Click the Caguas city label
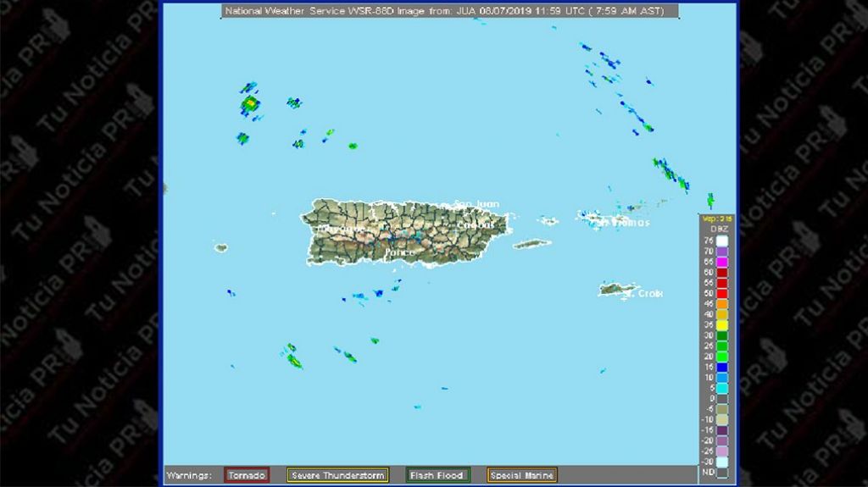The width and height of the screenshot is (868, 487). 477,225
